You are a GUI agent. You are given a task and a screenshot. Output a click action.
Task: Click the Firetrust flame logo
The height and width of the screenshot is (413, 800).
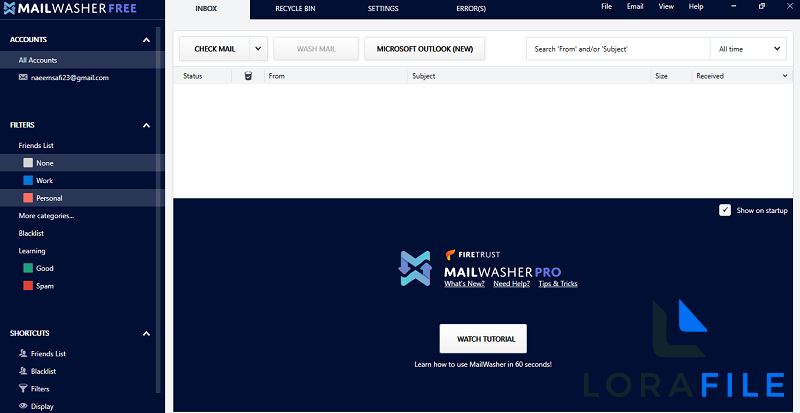450,255
